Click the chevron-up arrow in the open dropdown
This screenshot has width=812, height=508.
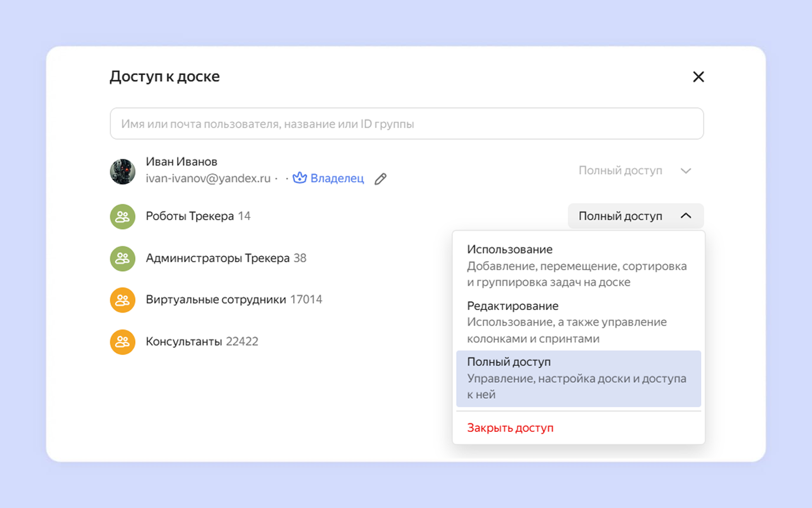click(x=686, y=217)
